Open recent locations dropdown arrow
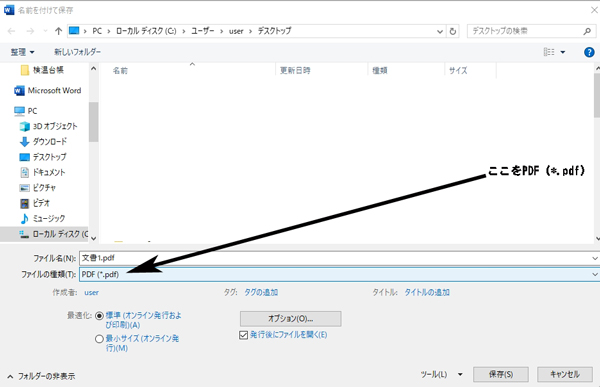 pos(45,31)
